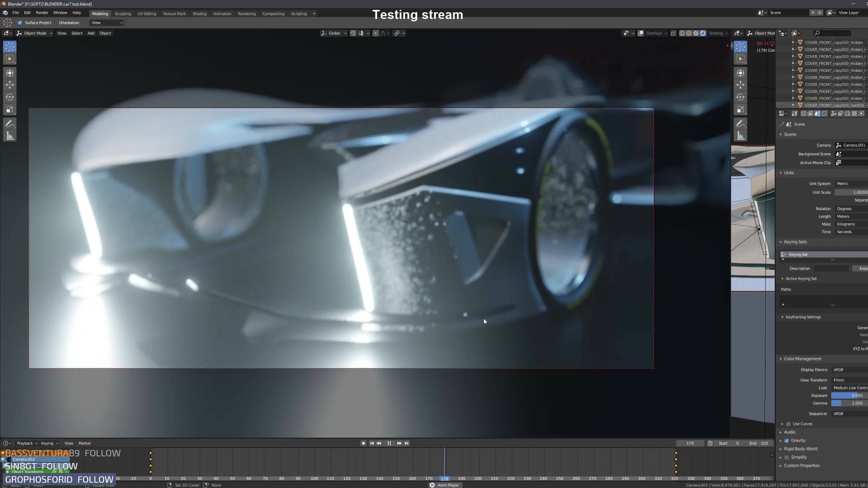Screen dimensions: 868x488
Task: Click the playhead at frame 179
Action: coord(444,479)
